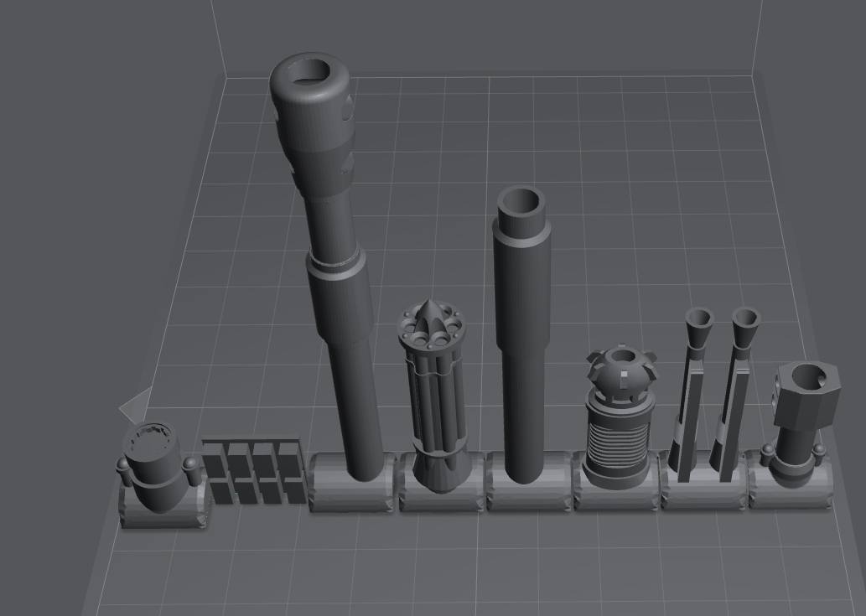Image resolution: width=866 pixels, height=616 pixels.
Task: Click the pointed tip of the gatling barrel
Action: tap(431, 310)
